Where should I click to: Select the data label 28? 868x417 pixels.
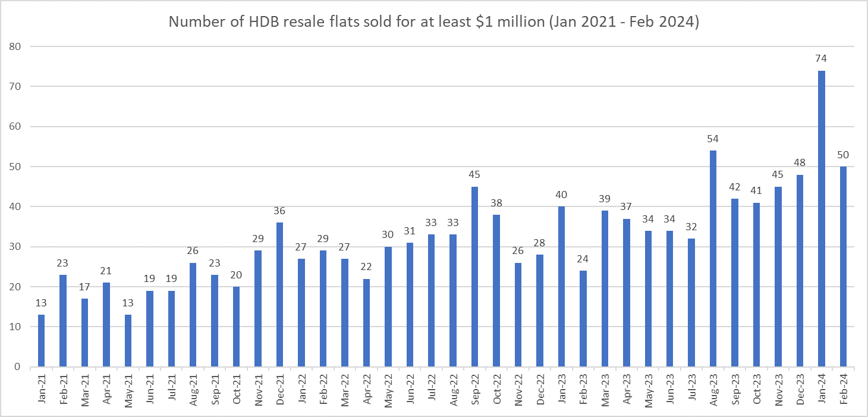(540, 243)
